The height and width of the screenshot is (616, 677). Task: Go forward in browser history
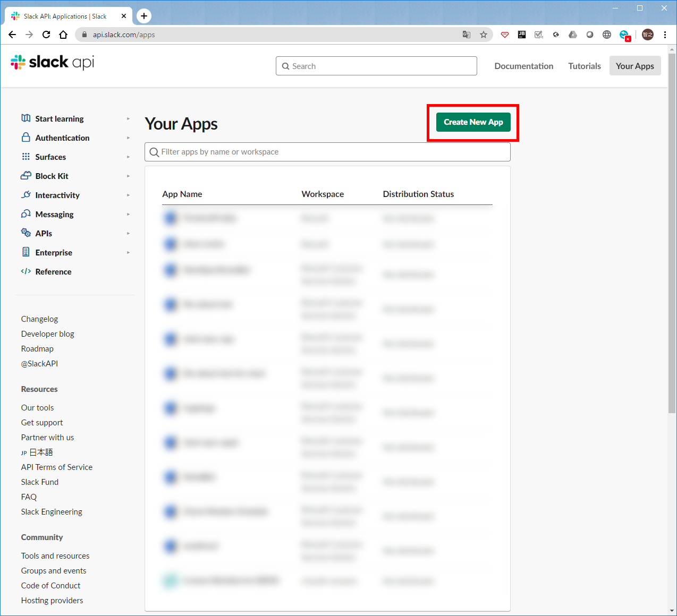[29, 35]
